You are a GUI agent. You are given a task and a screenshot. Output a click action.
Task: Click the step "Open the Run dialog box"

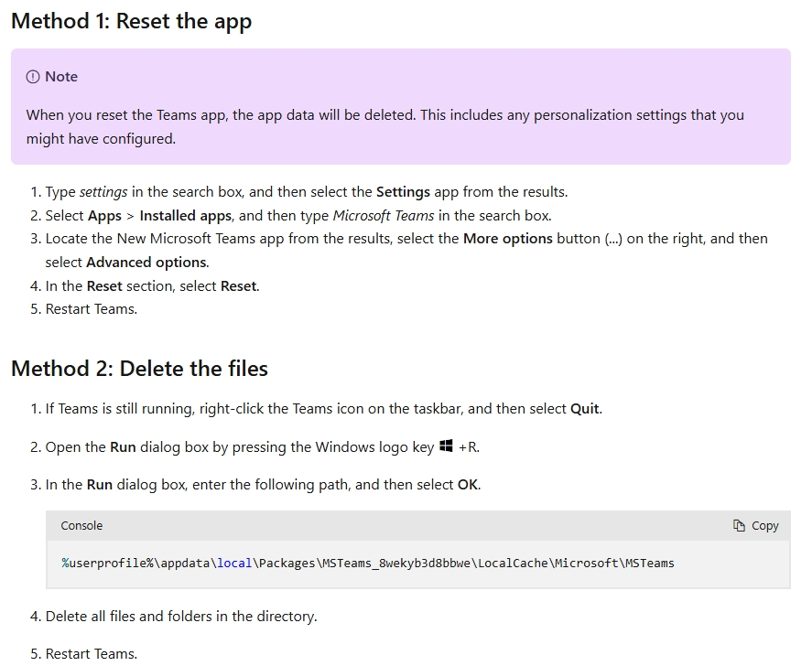click(263, 447)
